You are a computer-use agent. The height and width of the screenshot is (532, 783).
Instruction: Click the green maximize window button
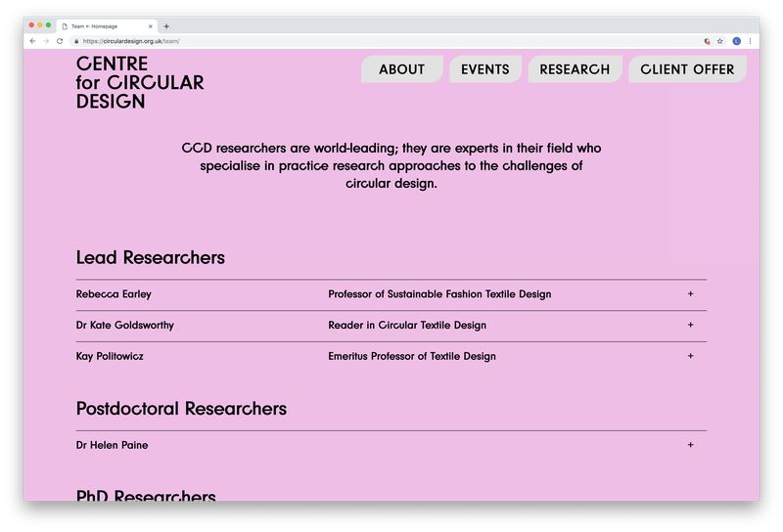48,25
